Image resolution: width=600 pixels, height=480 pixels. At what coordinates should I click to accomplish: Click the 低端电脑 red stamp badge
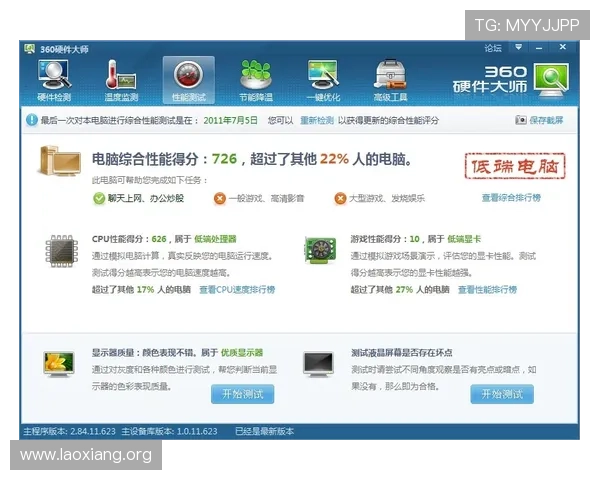[515, 166]
